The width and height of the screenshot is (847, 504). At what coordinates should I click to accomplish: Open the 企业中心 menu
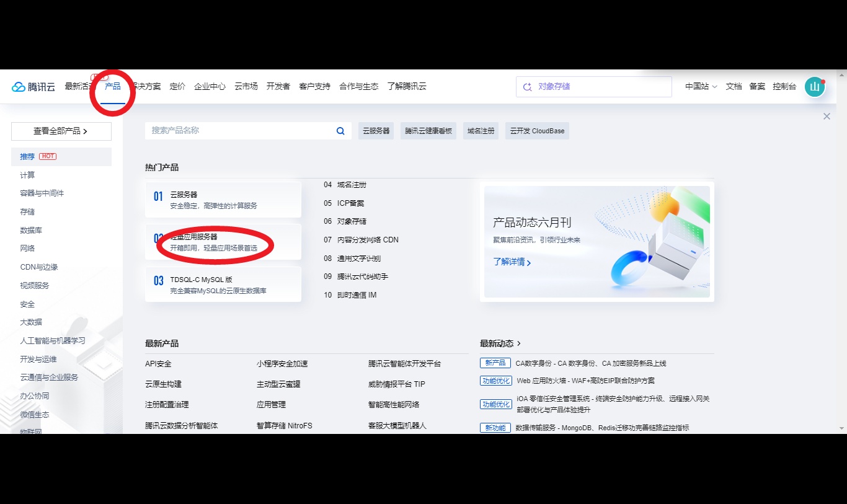pos(210,87)
